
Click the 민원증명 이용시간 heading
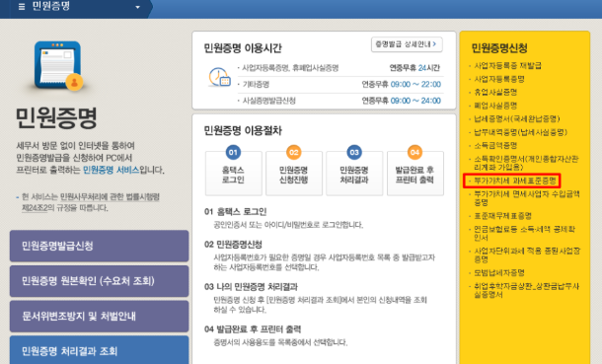click(243, 48)
